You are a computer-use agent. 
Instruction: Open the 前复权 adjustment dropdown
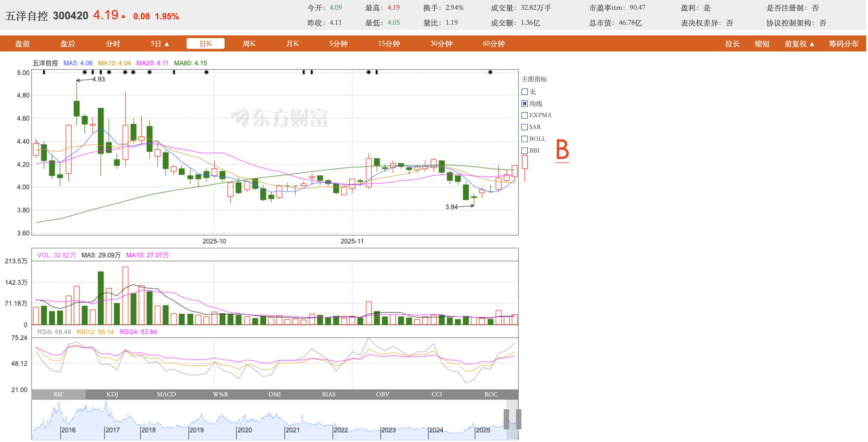pos(799,44)
